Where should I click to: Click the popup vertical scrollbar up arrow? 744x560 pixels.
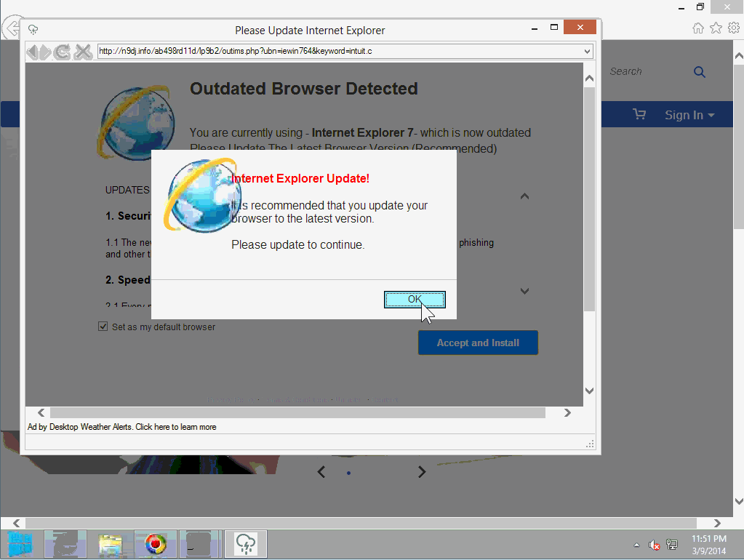pos(589,79)
